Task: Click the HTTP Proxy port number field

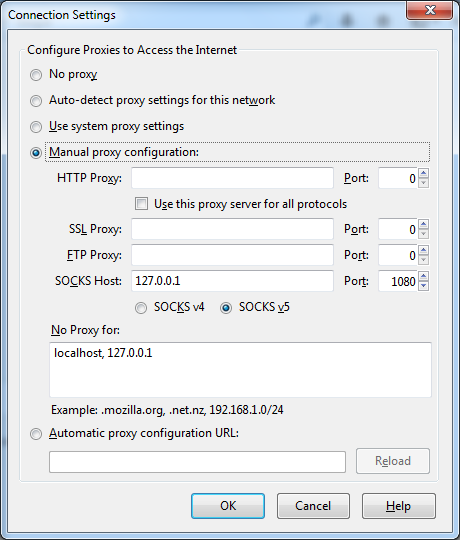Action: pyautogui.click(x=398, y=178)
